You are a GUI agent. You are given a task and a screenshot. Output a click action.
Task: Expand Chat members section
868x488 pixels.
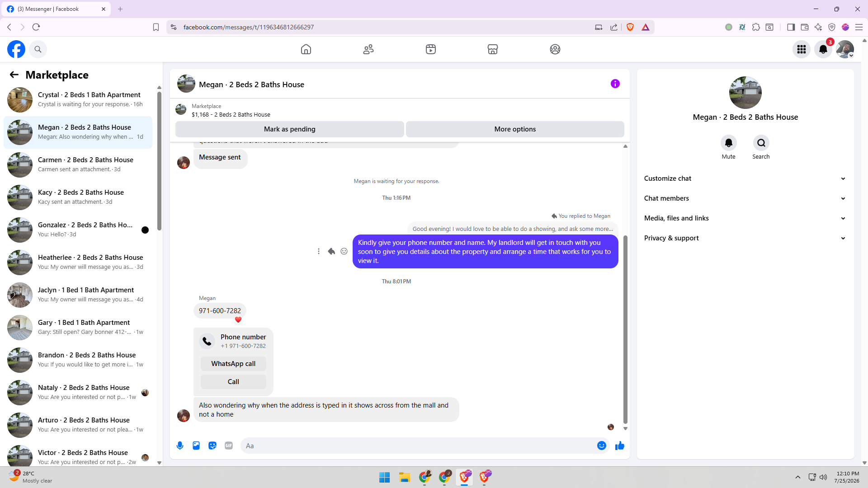click(745, 198)
